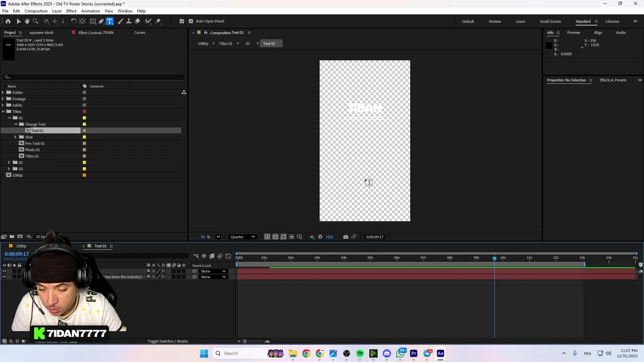
Task: Select the Selection arrow tool
Action: point(19,21)
